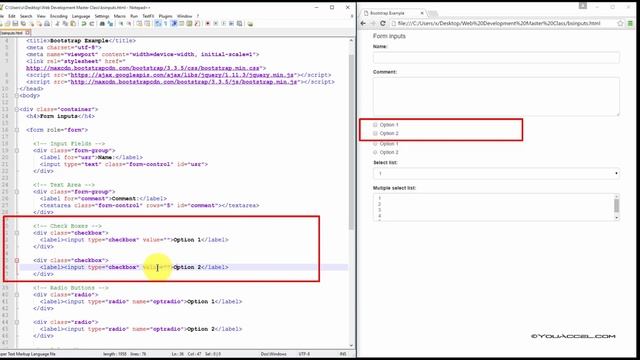The image size is (640, 360).
Task: Toggle the Show All Characters toolbar icon
Action: pyautogui.click(x=165, y=24)
